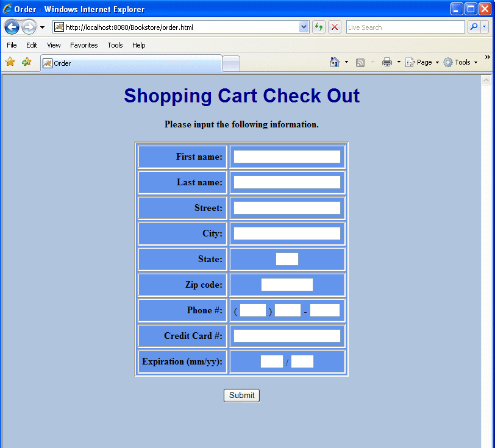This screenshot has height=448, width=495.
Task: Open the Favorites menu
Action: (x=84, y=45)
